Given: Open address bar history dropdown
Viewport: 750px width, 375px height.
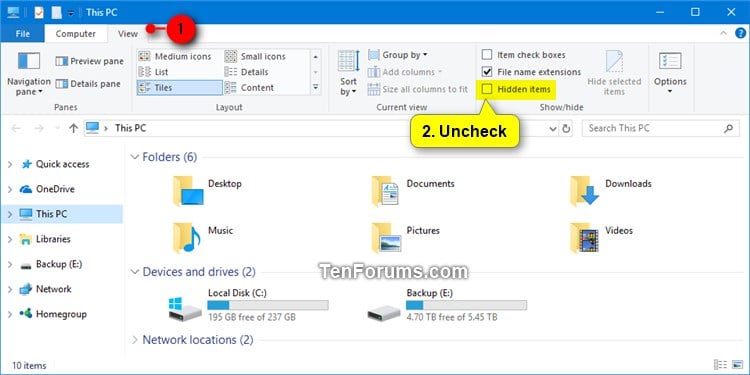Looking at the screenshot, I should point(553,128).
